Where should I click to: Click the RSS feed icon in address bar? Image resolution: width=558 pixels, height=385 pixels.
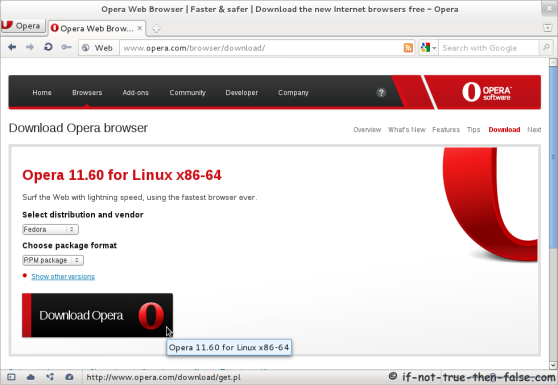408,48
